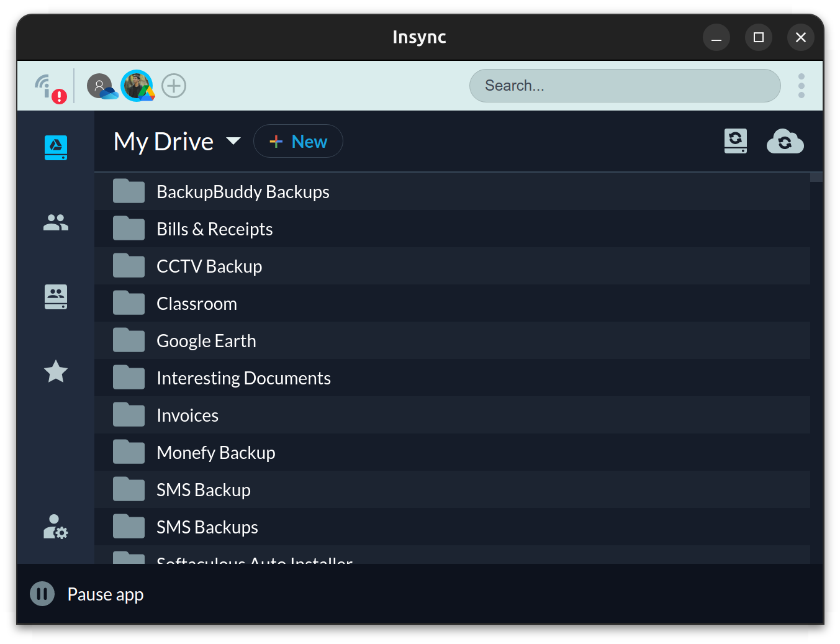Click the local sync drive icon
This screenshot has height=644, width=840.
point(735,142)
